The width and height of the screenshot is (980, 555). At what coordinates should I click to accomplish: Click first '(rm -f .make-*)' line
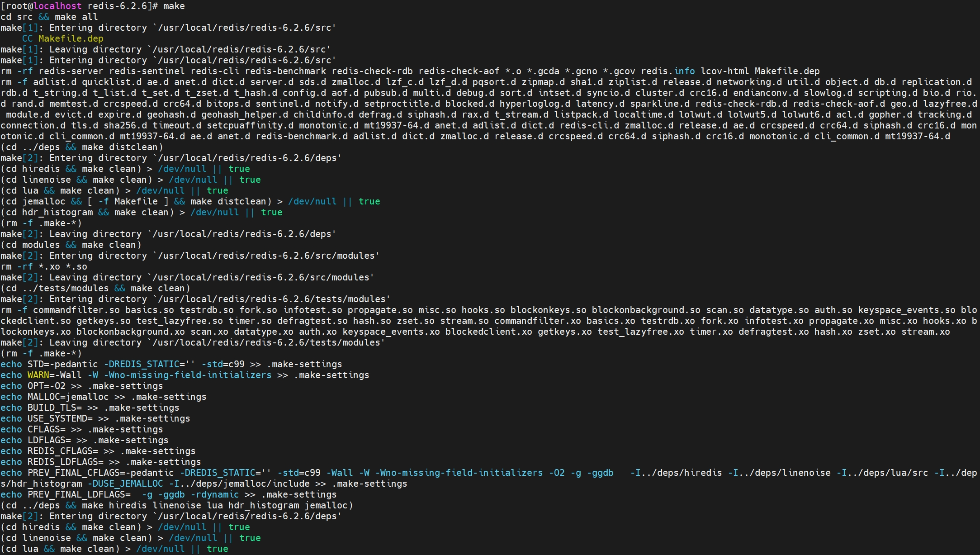(41, 223)
